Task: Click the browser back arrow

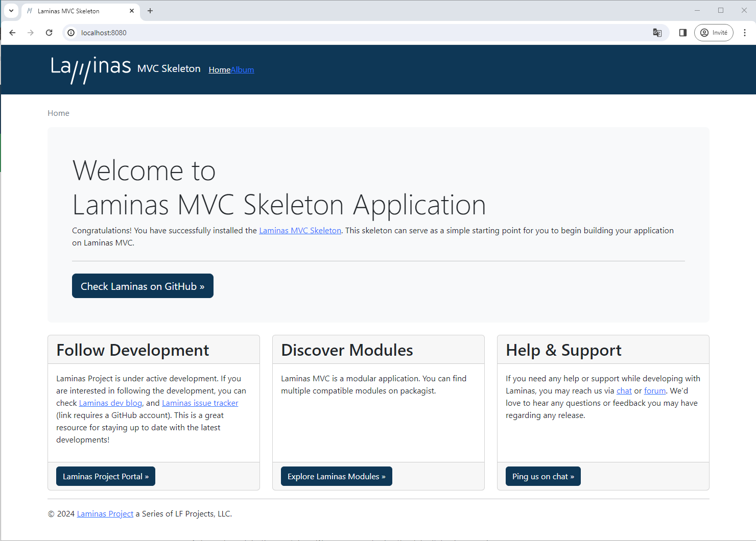Action: (x=12, y=32)
